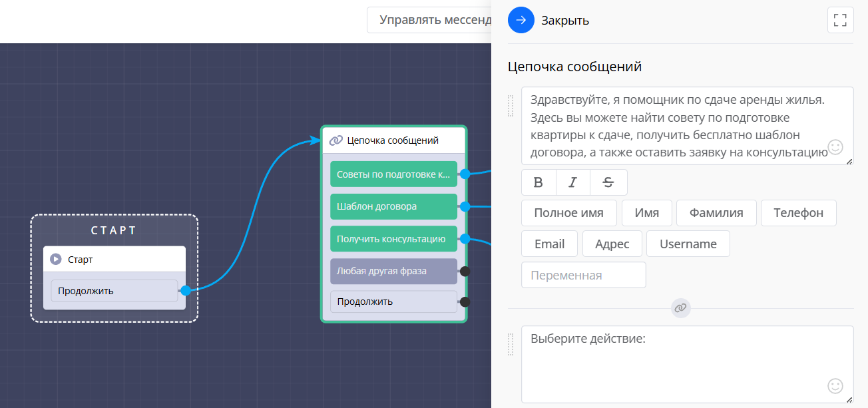Insert the Username variable
This screenshot has width=868, height=408.
(x=688, y=244)
